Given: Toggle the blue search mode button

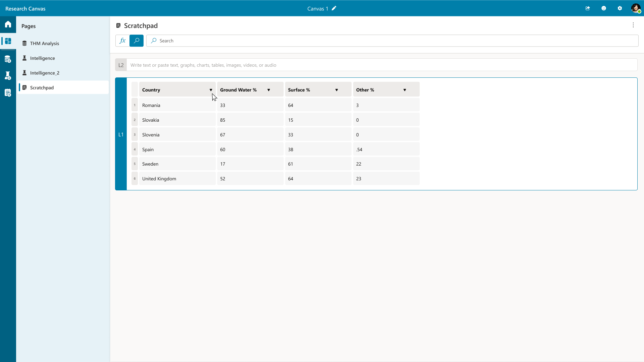Looking at the screenshot, I should pos(137,41).
